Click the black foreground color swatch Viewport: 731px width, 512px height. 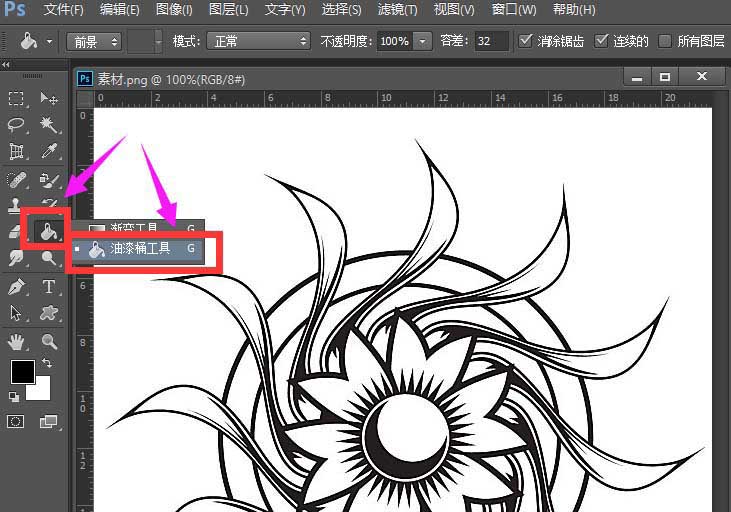[x=22, y=373]
